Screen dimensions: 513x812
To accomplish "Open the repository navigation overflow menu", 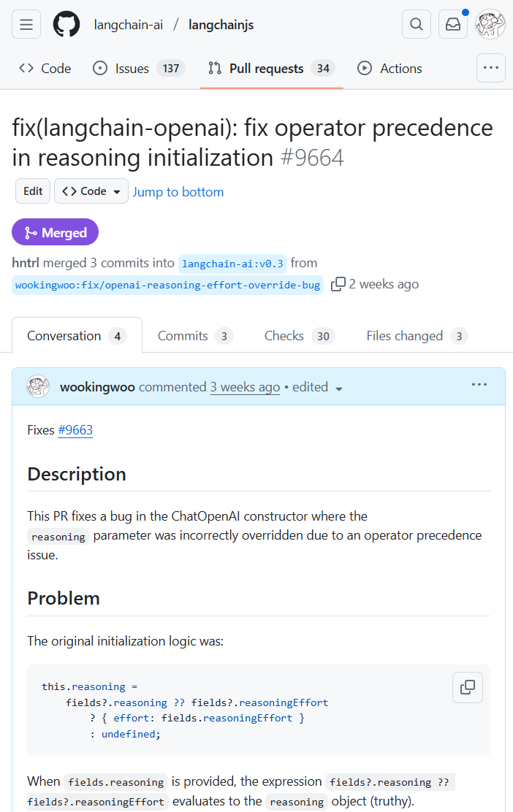I will pyautogui.click(x=490, y=67).
